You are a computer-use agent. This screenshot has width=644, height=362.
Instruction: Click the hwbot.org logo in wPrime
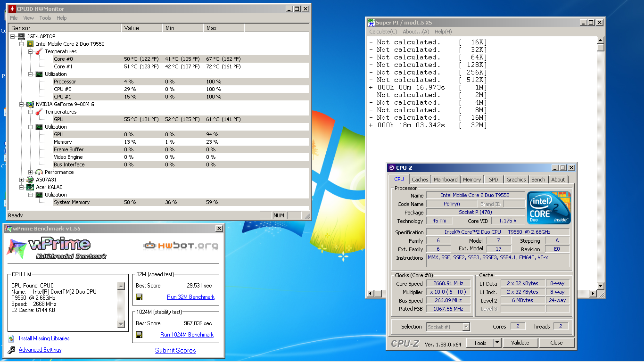181,246
